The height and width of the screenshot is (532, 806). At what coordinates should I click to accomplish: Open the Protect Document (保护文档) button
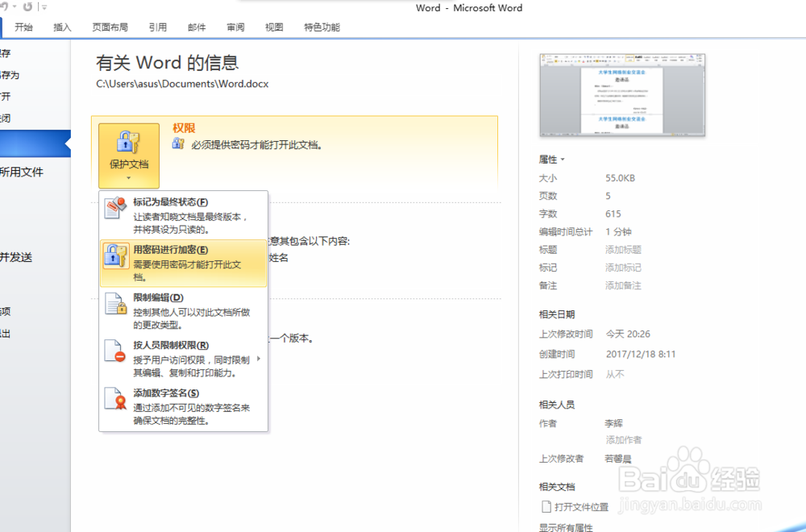point(128,156)
